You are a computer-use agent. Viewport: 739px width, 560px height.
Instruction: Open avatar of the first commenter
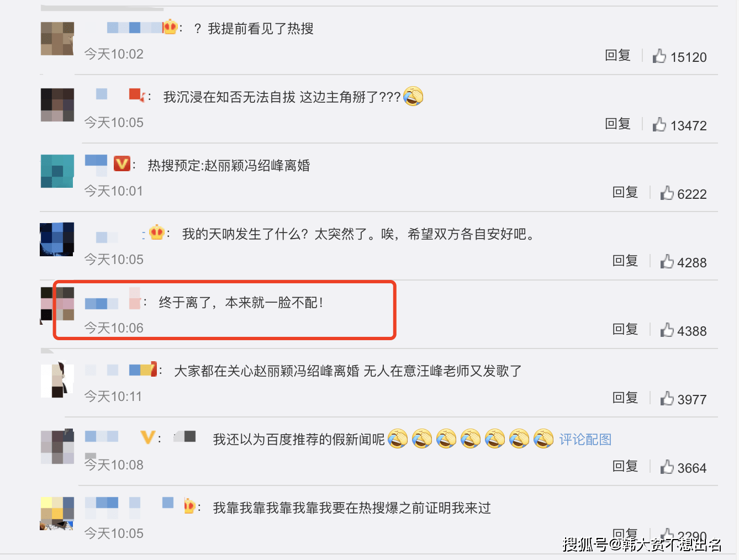pyautogui.click(x=57, y=39)
